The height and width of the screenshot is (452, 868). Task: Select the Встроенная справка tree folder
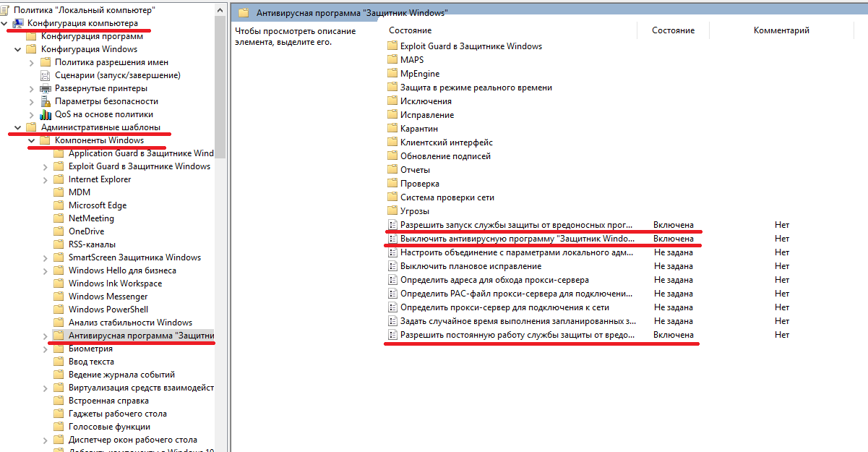[108, 401]
